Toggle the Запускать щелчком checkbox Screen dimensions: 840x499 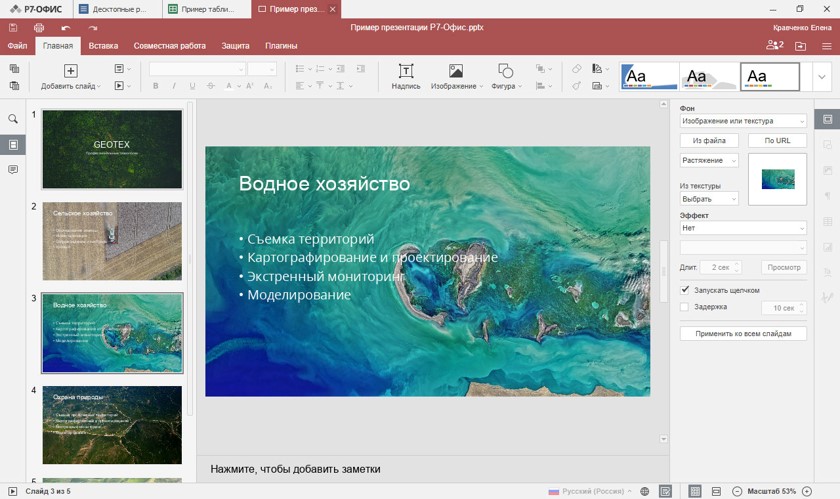click(685, 290)
